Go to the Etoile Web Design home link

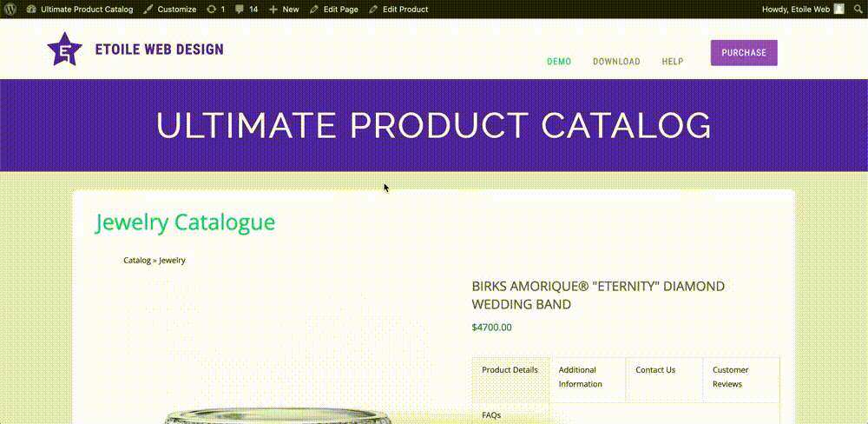[160, 50]
